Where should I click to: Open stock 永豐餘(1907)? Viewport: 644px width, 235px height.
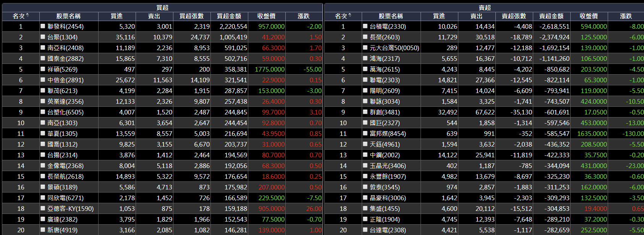[x=388, y=176]
